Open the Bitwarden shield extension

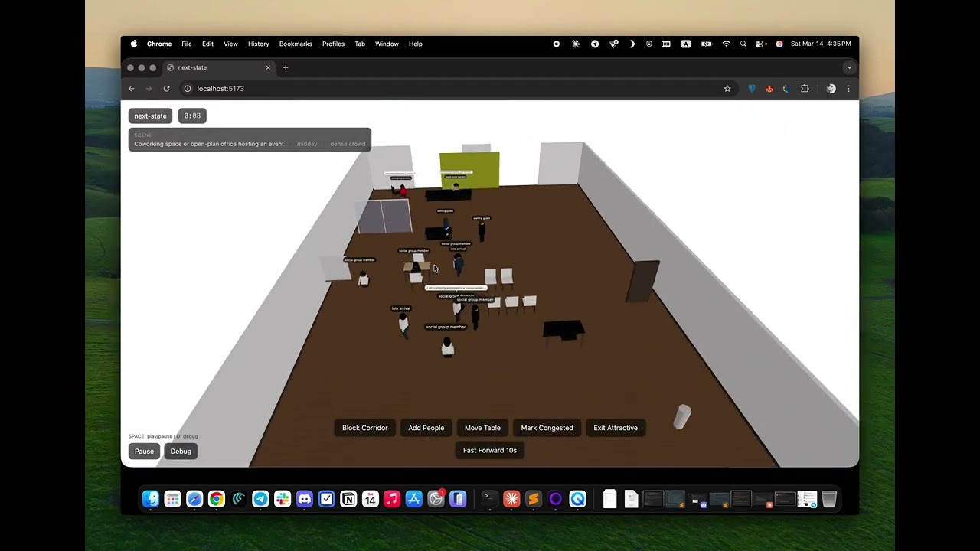(x=752, y=89)
